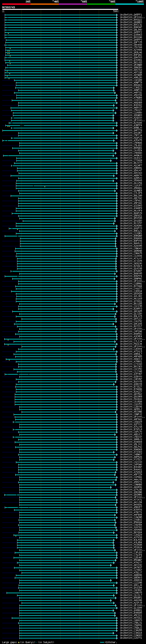Click hit label UniRef100_C1H980
Viewport: 146px width, 644px height.
click(x=131, y=113)
